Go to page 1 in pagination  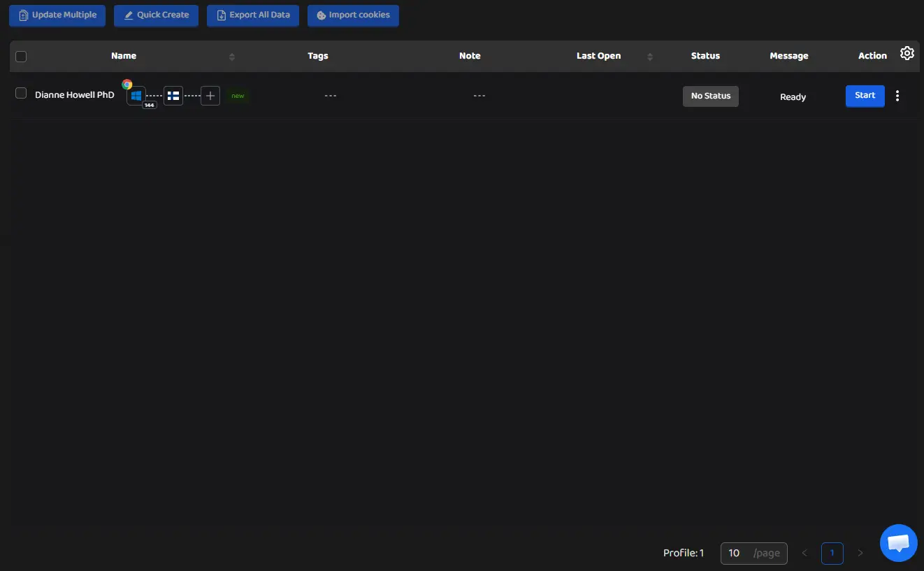(832, 553)
